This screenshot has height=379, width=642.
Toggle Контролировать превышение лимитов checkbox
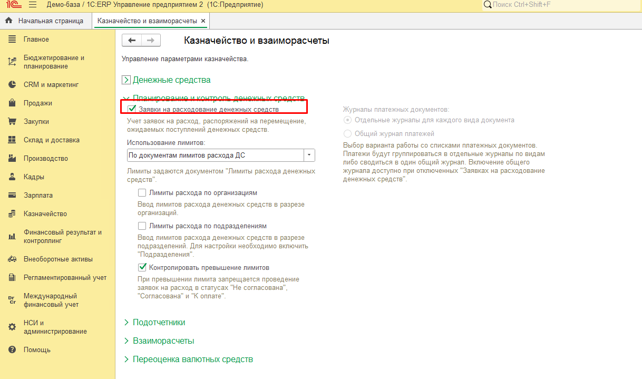142,267
